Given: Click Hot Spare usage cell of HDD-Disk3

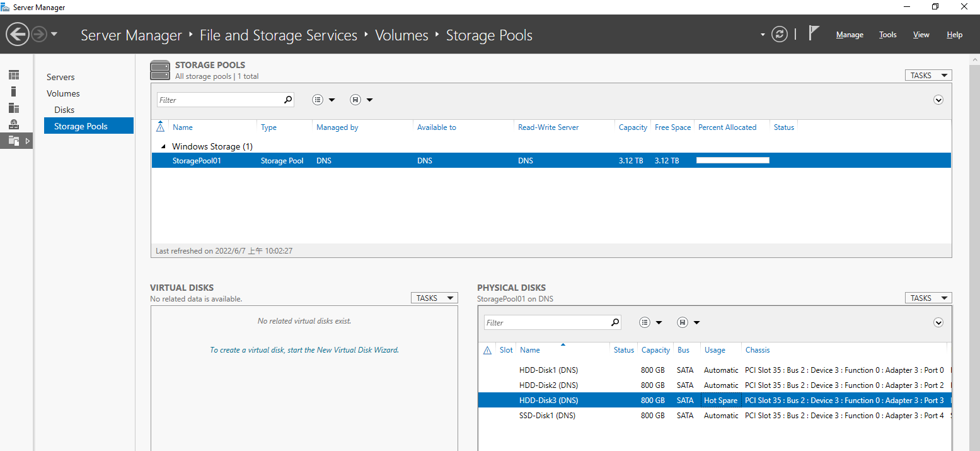Looking at the screenshot, I should (x=720, y=401).
